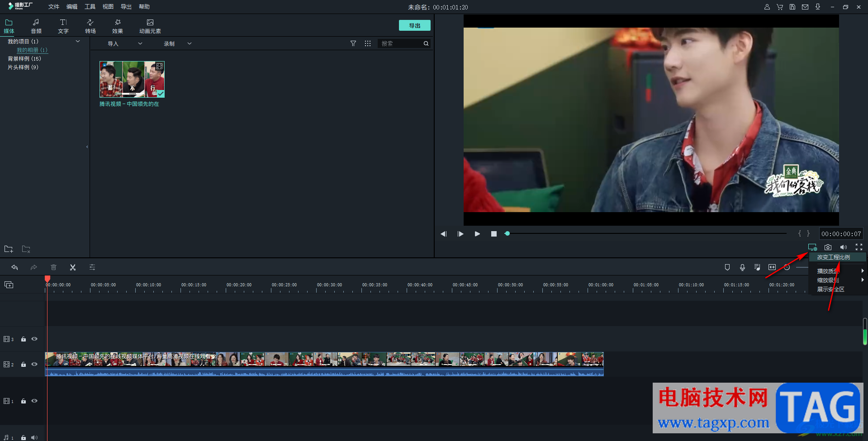Open the 编辑 menu
The height and width of the screenshot is (441, 868).
click(72, 7)
